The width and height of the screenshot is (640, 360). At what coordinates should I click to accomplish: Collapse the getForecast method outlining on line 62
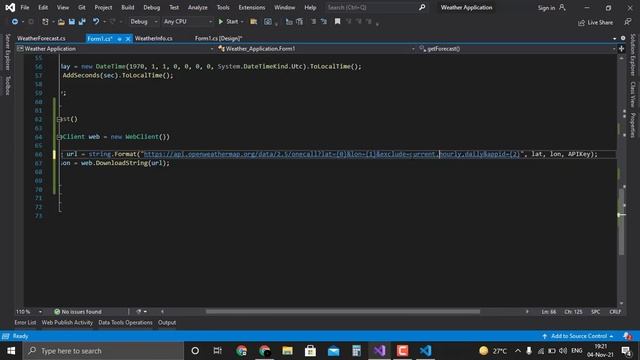[x=60, y=119]
